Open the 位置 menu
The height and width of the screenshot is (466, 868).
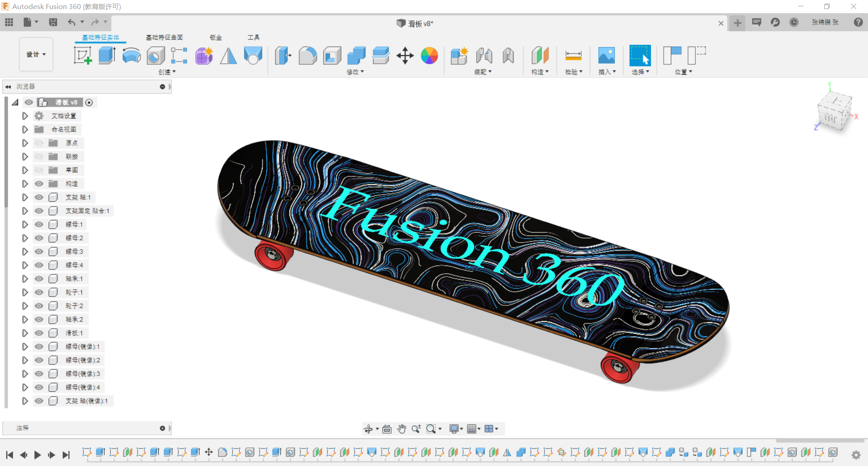(x=683, y=72)
